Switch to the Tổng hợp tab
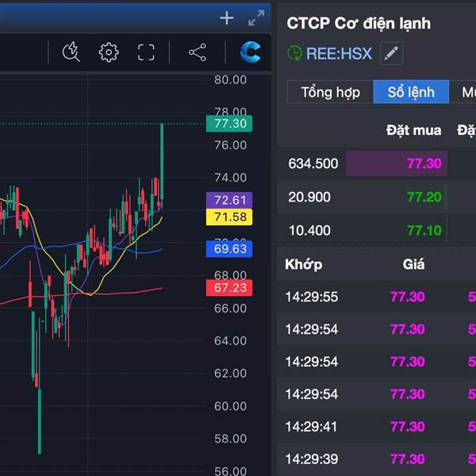This screenshot has width=476, height=476. click(x=330, y=92)
